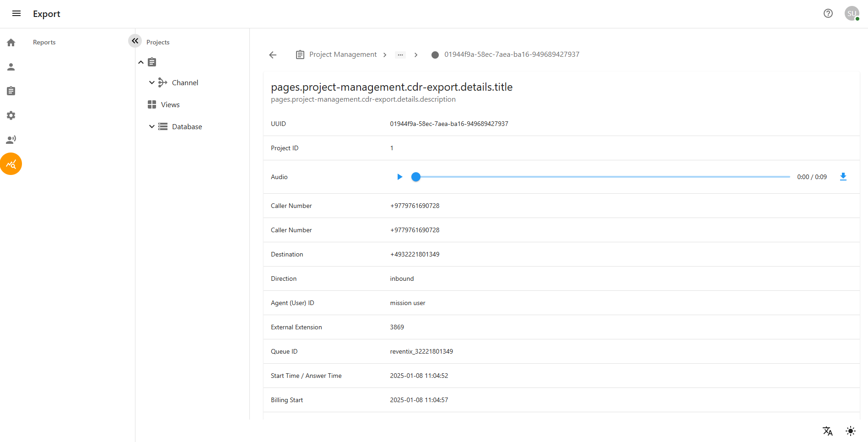Viewport: 868px width, 442px height.
Task: Open settings gear in sidebar
Action: pos(11,115)
